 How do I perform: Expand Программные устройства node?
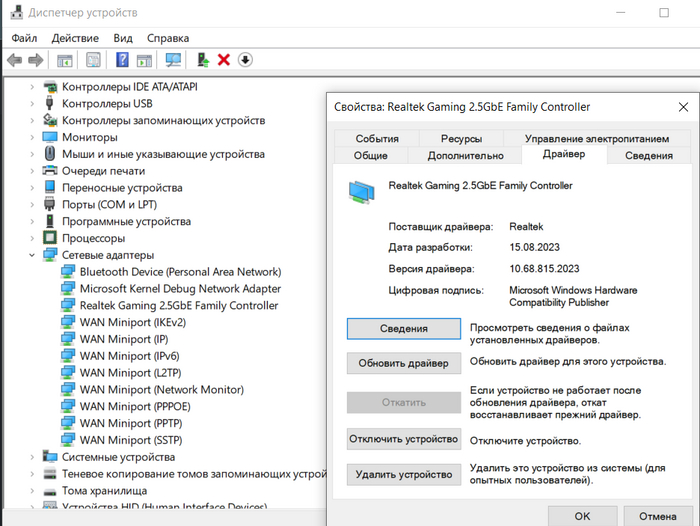(x=32, y=221)
